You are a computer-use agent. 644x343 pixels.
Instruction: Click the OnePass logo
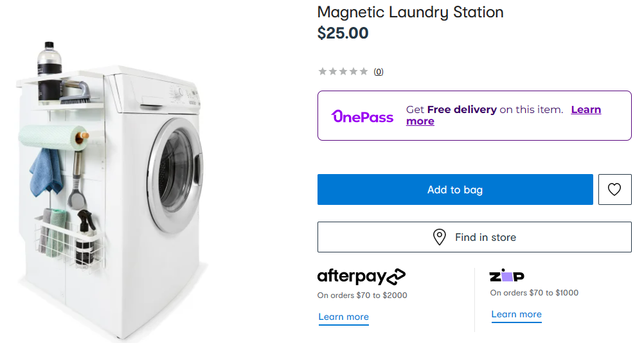coord(362,116)
